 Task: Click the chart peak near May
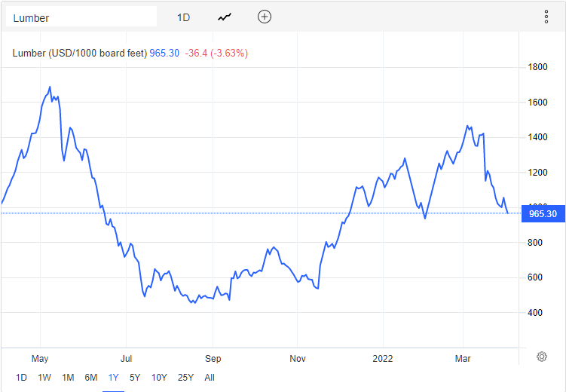50,87
